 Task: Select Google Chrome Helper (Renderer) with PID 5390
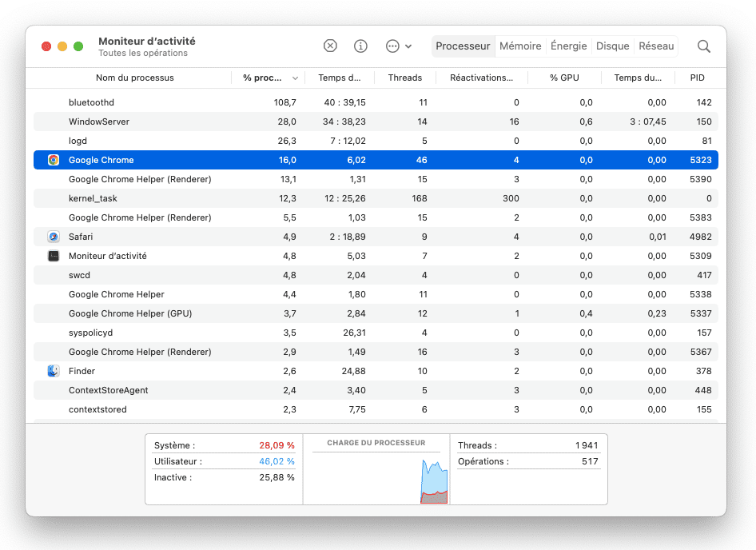click(x=376, y=180)
